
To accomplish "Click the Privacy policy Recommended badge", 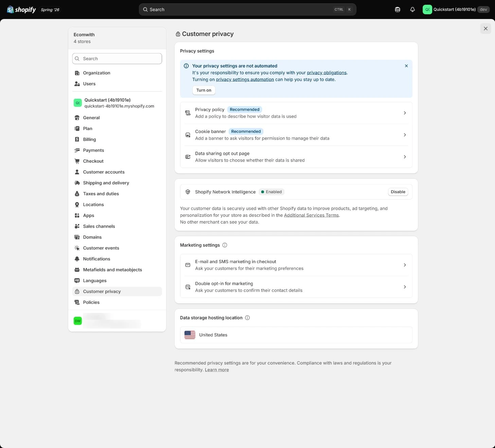I will pyautogui.click(x=245, y=109).
